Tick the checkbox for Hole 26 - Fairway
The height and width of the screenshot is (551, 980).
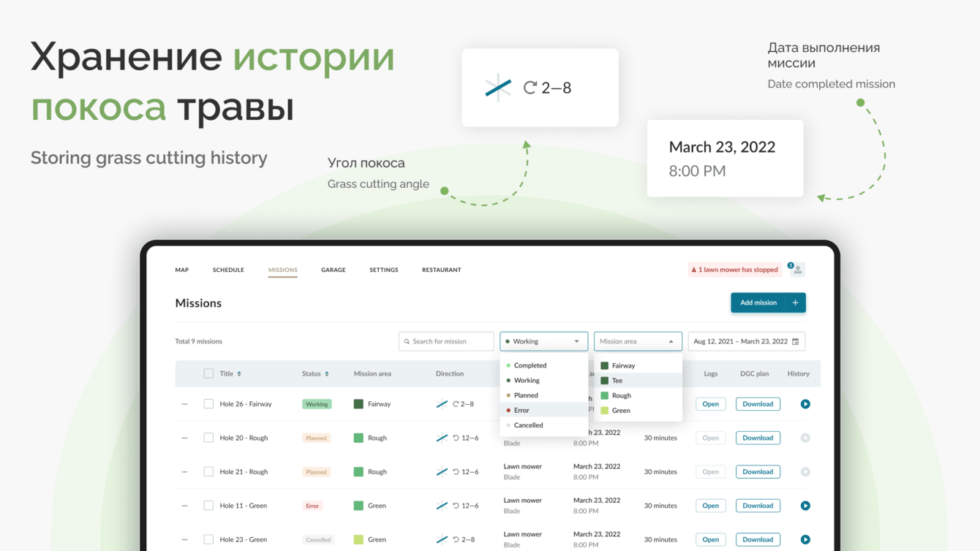click(x=208, y=404)
